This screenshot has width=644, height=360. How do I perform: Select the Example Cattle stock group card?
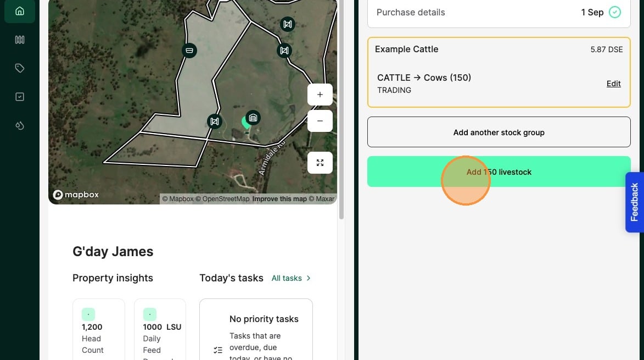pos(499,73)
